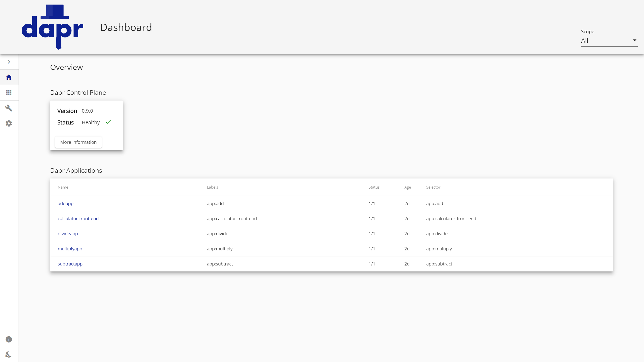Open the gear configurations icon
This screenshot has width=644, height=362.
tap(9, 123)
